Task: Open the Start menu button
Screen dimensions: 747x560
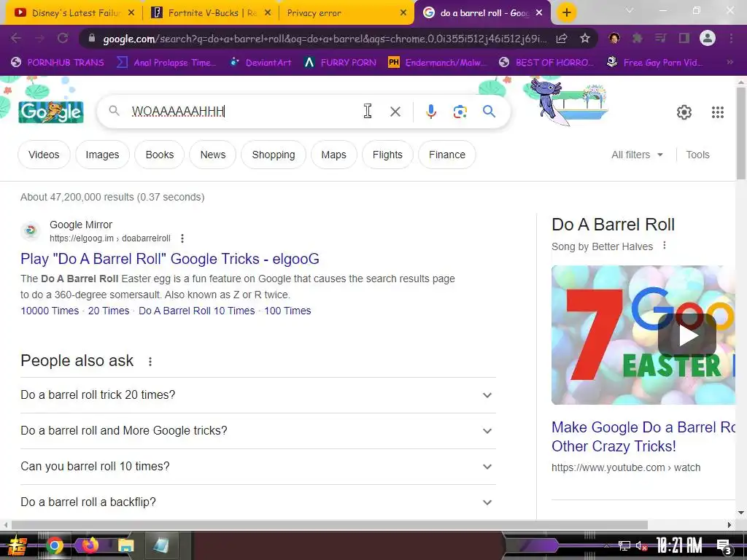Action: tap(16, 545)
